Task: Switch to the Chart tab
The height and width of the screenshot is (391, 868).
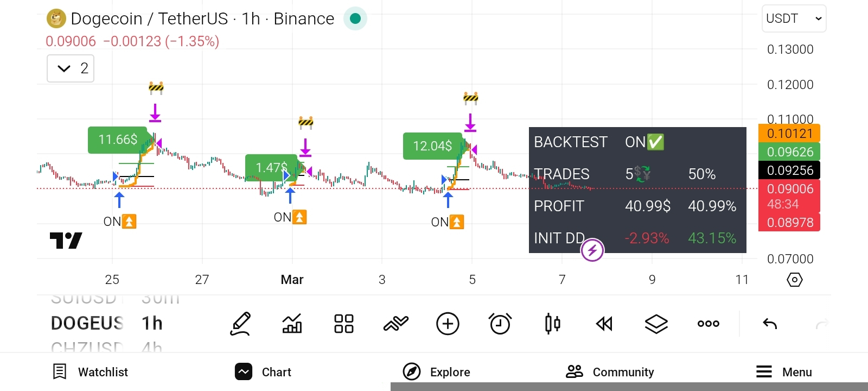Action: tap(263, 372)
